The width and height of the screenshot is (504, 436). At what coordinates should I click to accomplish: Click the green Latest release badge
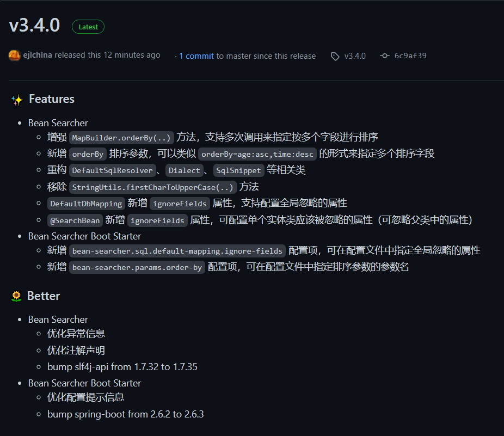(x=88, y=26)
